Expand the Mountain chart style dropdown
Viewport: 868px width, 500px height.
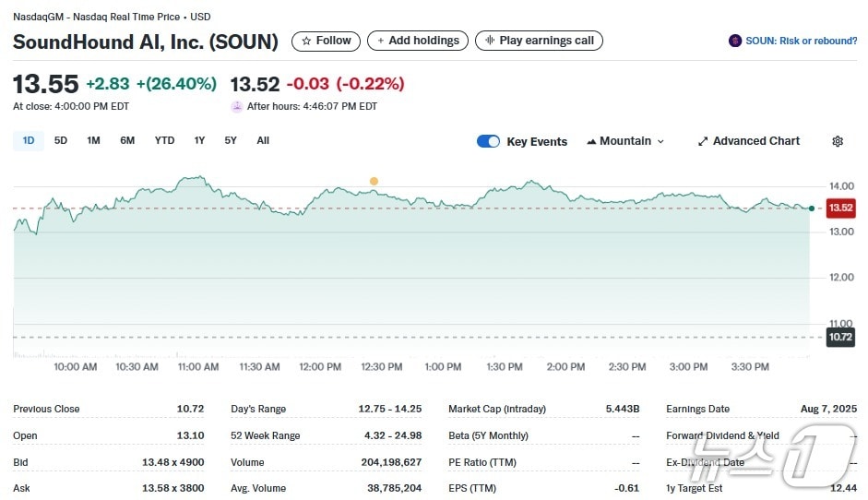(x=660, y=141)
